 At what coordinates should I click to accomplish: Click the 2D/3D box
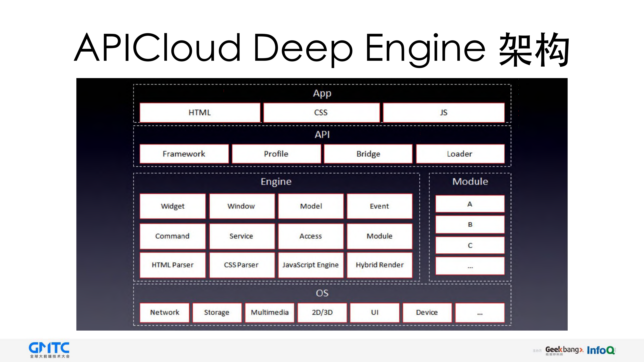(x=322, y=312)
